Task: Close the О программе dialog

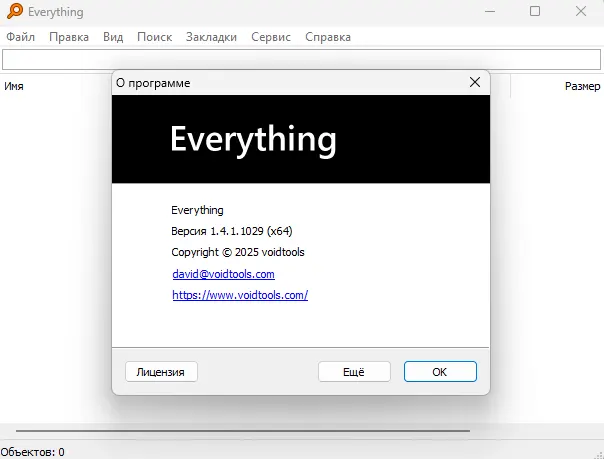Action: click(475, 83)
